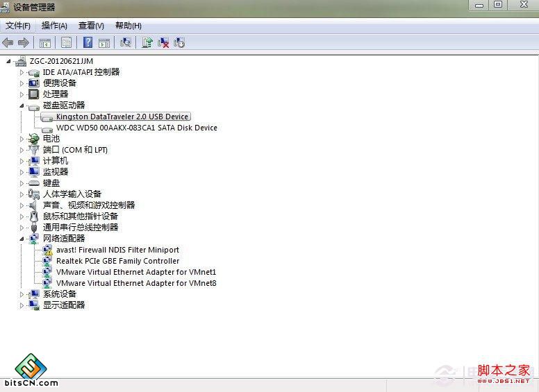Click the battery (电池) category icon
The image size is (539, 392).
tap(33, 139)
